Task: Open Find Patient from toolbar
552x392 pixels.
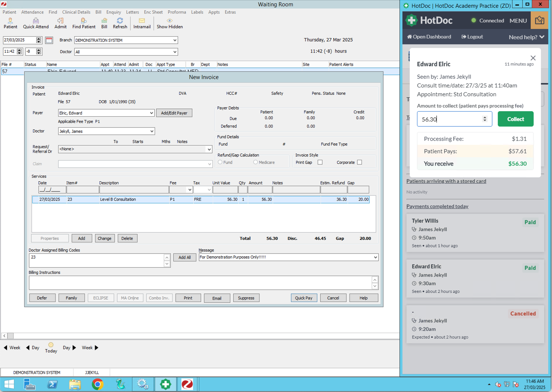Action: (x=84, y=23)
